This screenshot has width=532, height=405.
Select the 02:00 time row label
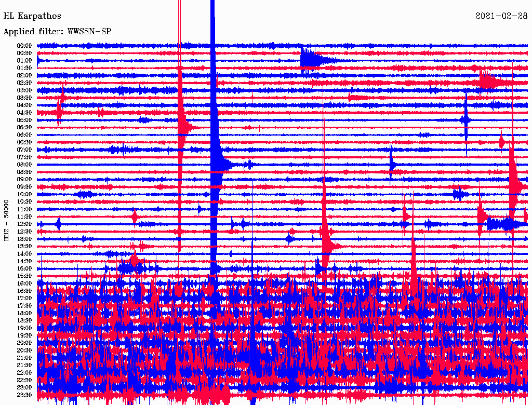pyautogui.click(x=24, y=75)
